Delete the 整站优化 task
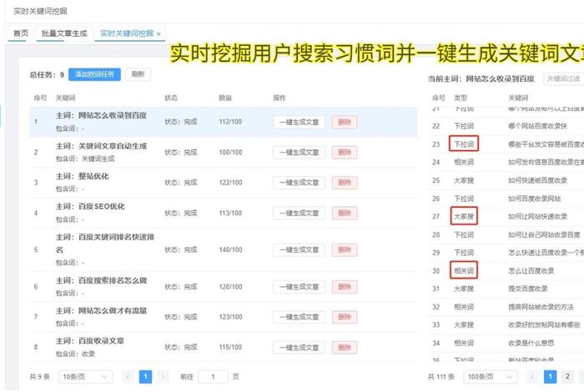 pyautogui.click(x=345, y=183)
